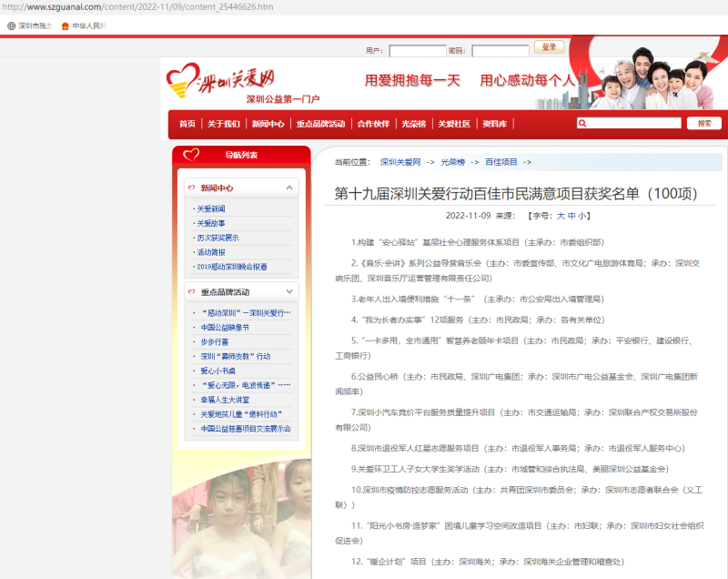The width and height of the screenshot is (728, 579).
Task: Focus the site search input field
Action: click(x=629, y=123)
